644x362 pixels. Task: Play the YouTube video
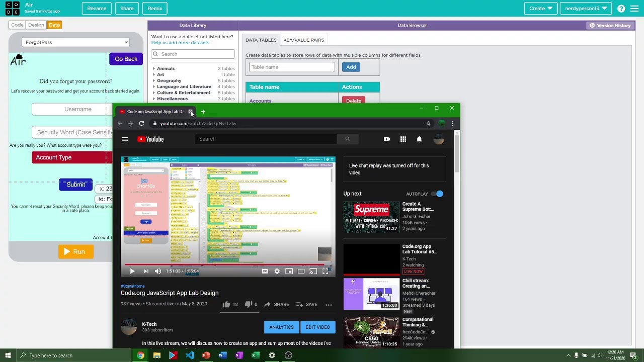pyautogui.click(x=132, y=271)
